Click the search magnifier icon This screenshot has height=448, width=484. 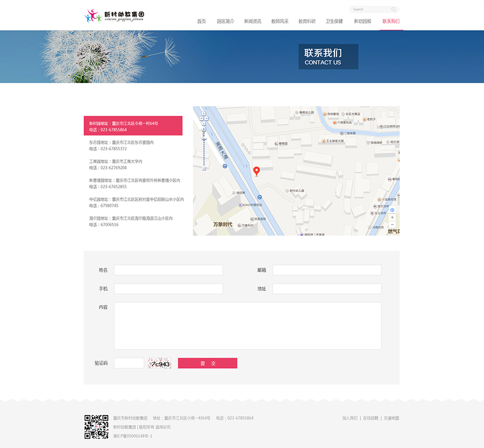coord(393,9)
